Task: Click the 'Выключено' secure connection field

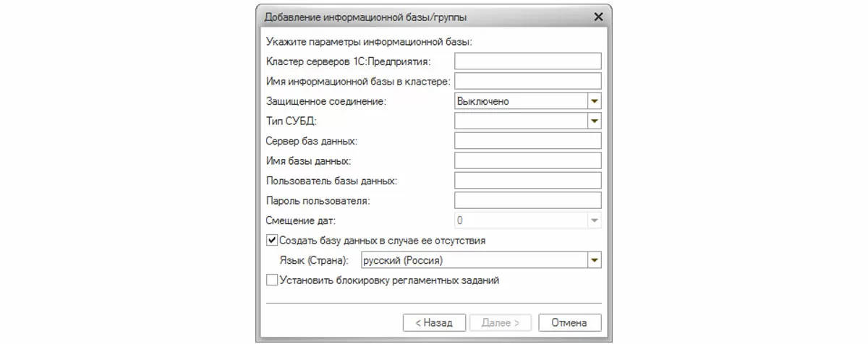Action: (x=520, y=101)
